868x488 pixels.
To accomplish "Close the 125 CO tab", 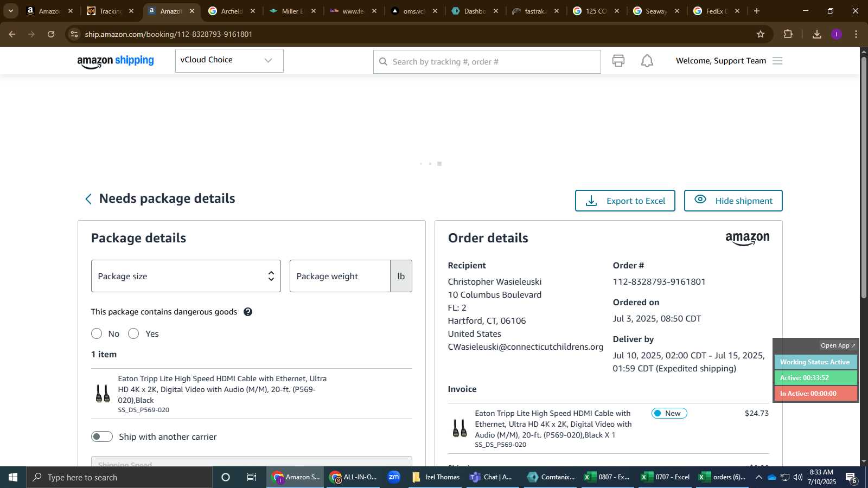I will click(617, 11).
